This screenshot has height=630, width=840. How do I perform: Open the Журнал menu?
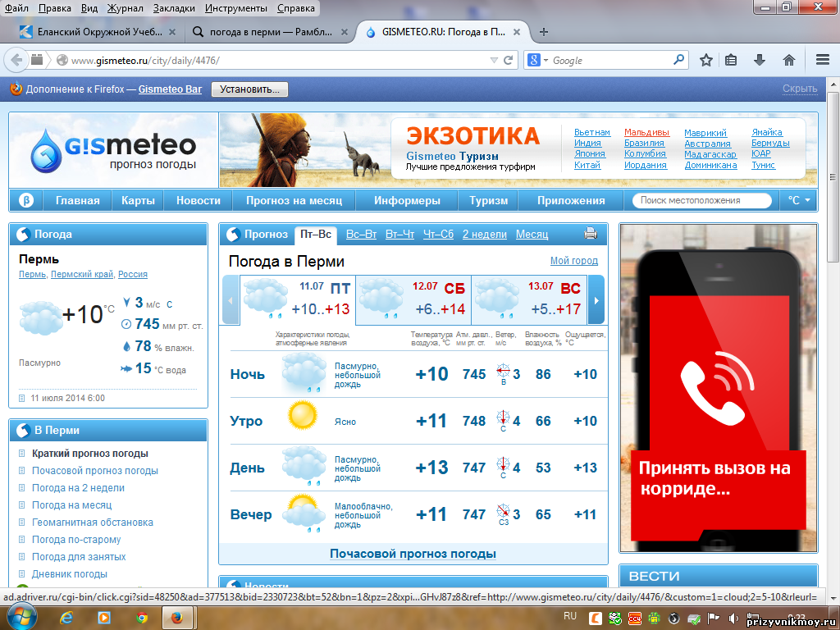pos(126,8)
